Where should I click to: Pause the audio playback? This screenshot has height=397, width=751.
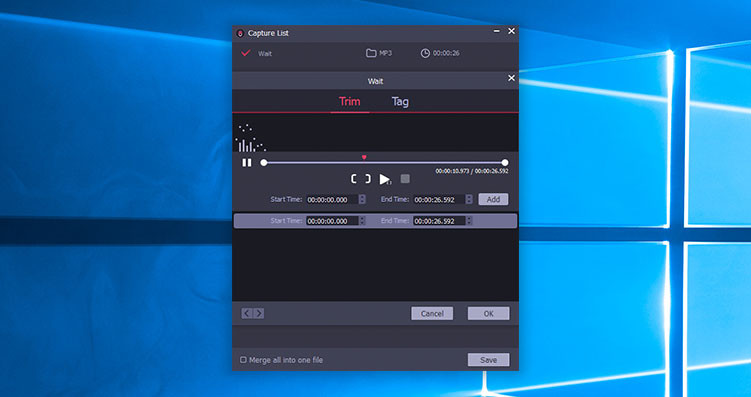click(247, 163)
